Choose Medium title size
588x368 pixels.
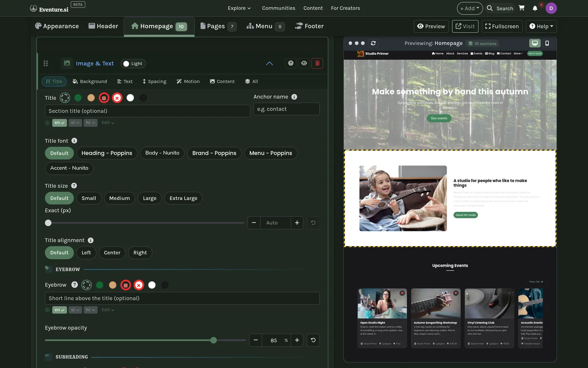pyautogui.click(x=119, y=198)
